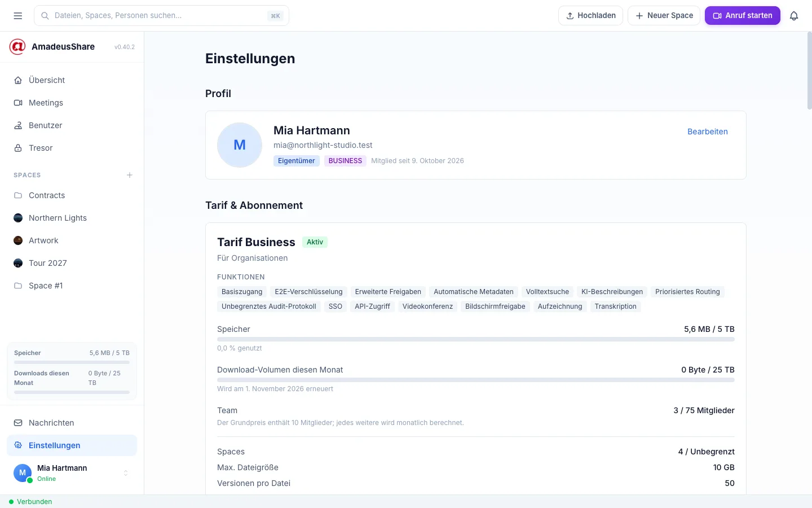Viewport: 812px width, 508px height.
Task: Click the Priorisiertes Routing tag
Action: 687,292
